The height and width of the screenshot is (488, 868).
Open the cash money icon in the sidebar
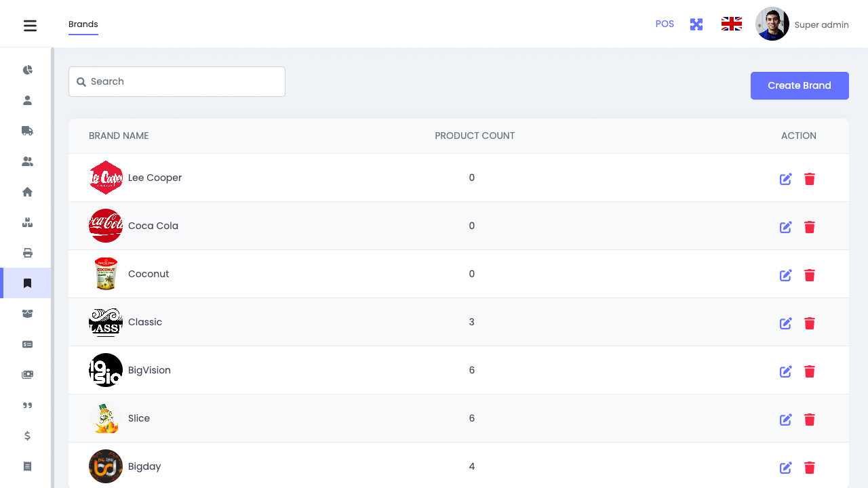(x=27, y=374)
